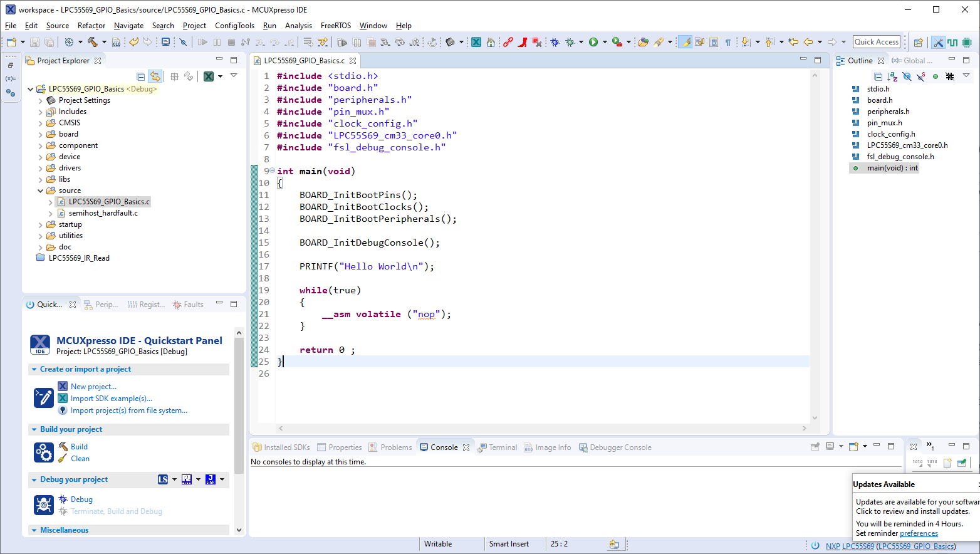980x554 pixels.
Task: Collapse all items in Project Explorer
Action: pyautogui.click(x=141, y=76)
